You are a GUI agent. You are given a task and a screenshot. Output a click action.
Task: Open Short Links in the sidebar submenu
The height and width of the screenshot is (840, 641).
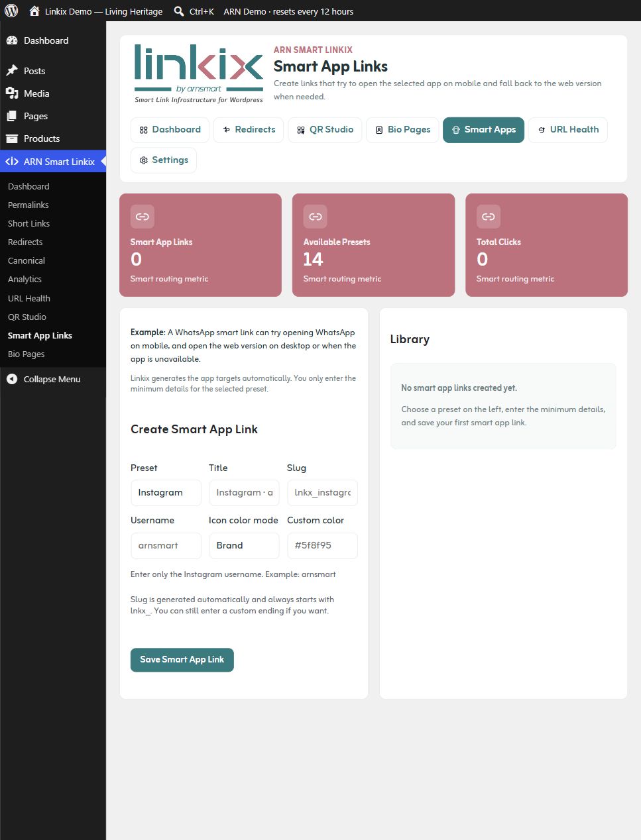[29, 223]
